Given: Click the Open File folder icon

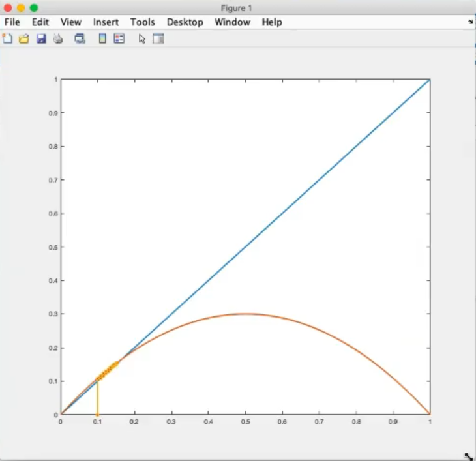Looking at the screenshot, I should pyautogui.click(x=24, y=39).
